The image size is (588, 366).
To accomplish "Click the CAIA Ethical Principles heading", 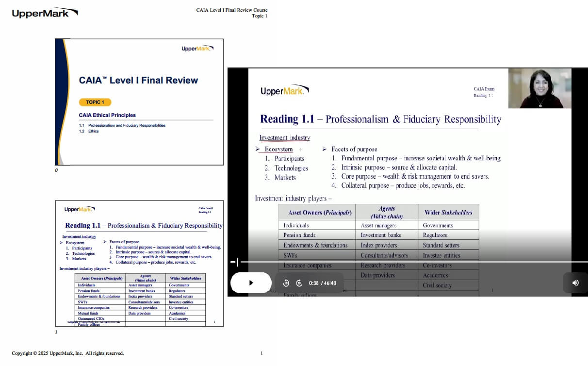I will pos(107,115).
